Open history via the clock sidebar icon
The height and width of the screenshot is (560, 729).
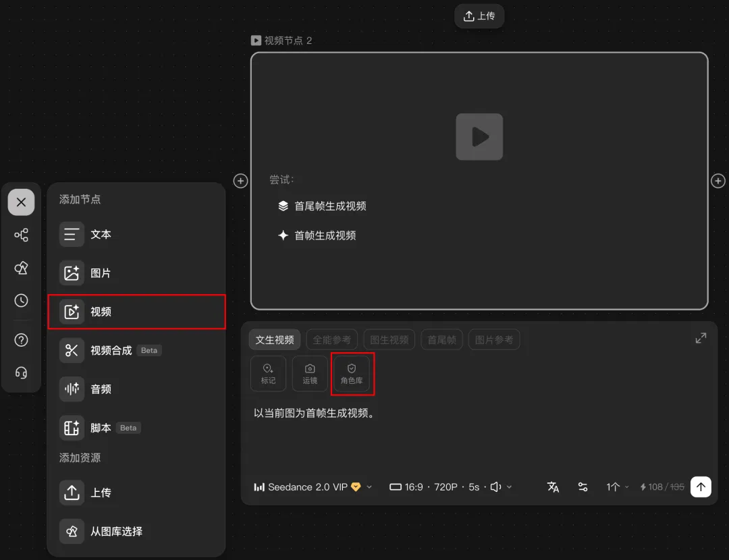(21, 300)
